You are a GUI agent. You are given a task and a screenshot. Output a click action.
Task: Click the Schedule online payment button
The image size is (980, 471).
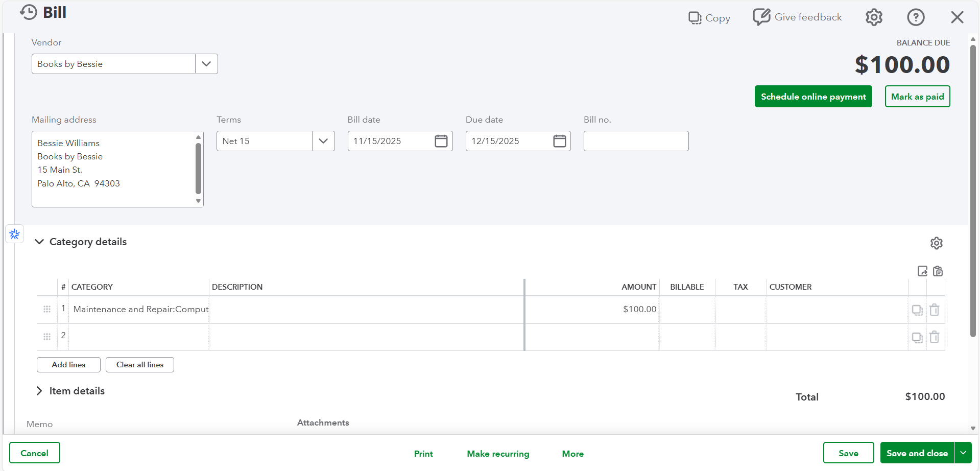click(813, 97)
